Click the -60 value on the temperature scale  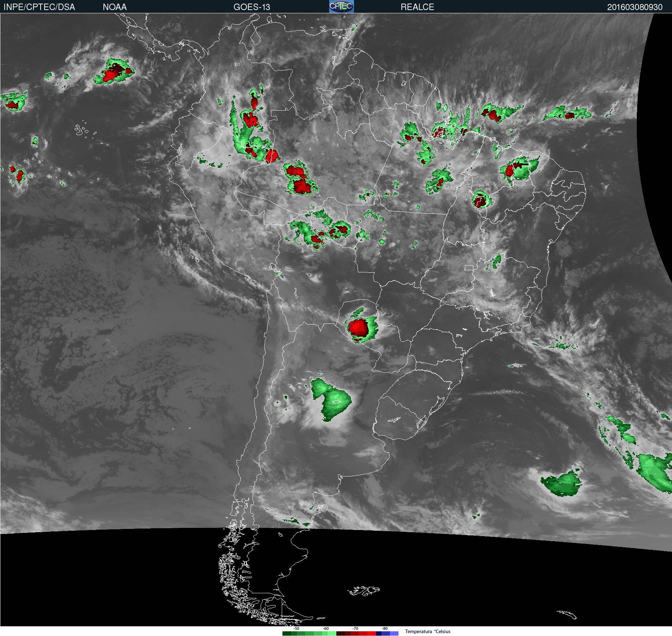[326, 628]
